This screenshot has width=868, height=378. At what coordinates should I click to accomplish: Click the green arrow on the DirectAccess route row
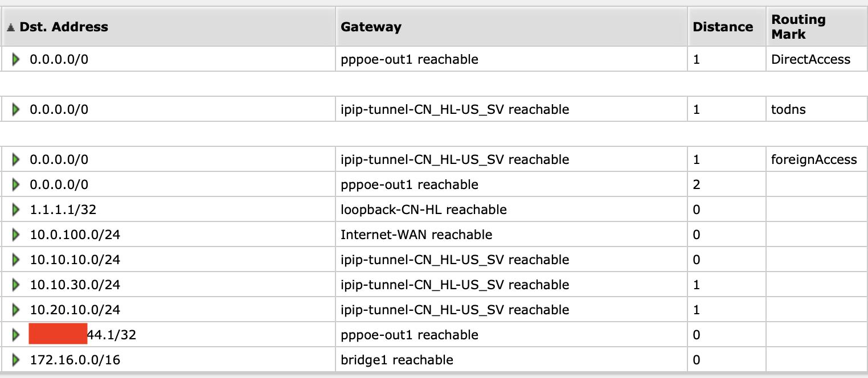click(16, 59)
